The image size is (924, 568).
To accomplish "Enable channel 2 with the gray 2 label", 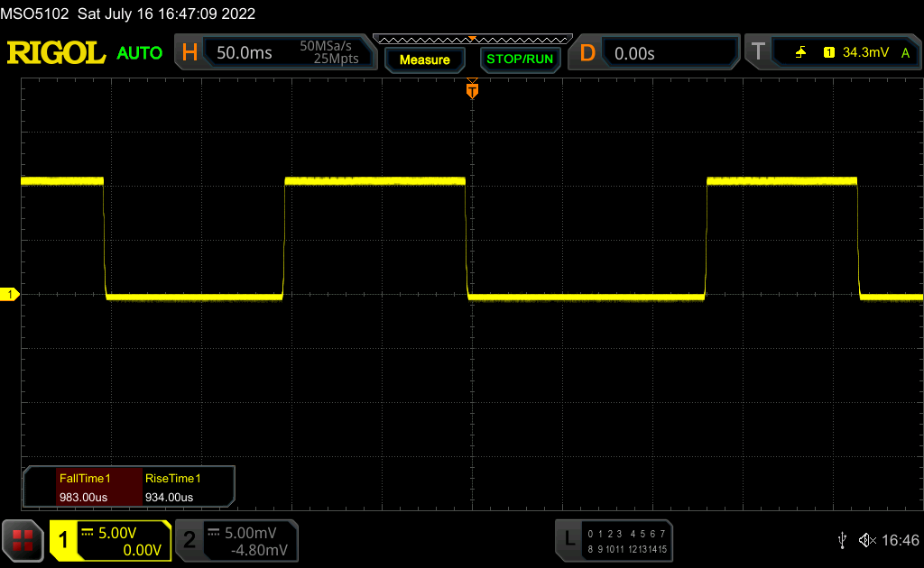I will [x=189, y=540].
